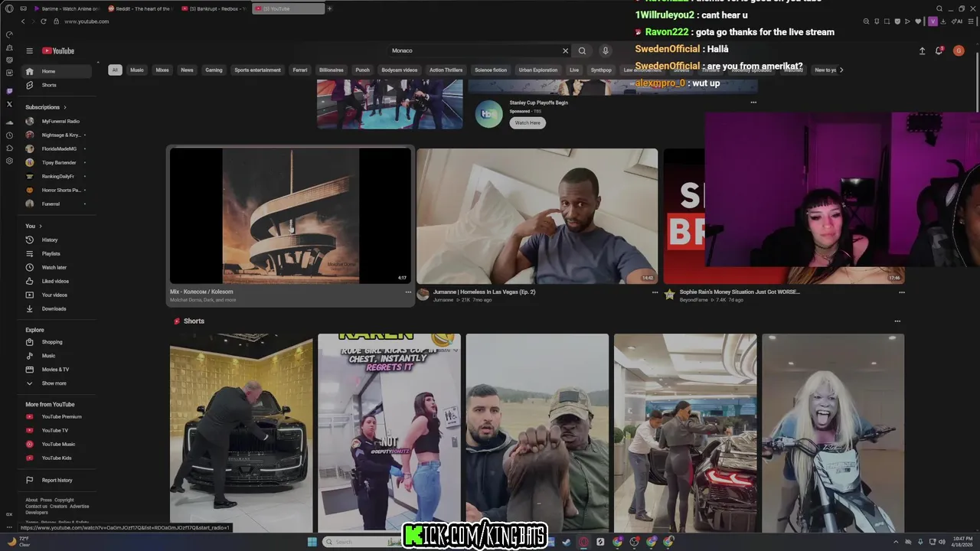Open FloridaMadeMG channel
Viewport: 980px width, 551px height.
click(x=57, y=148)
